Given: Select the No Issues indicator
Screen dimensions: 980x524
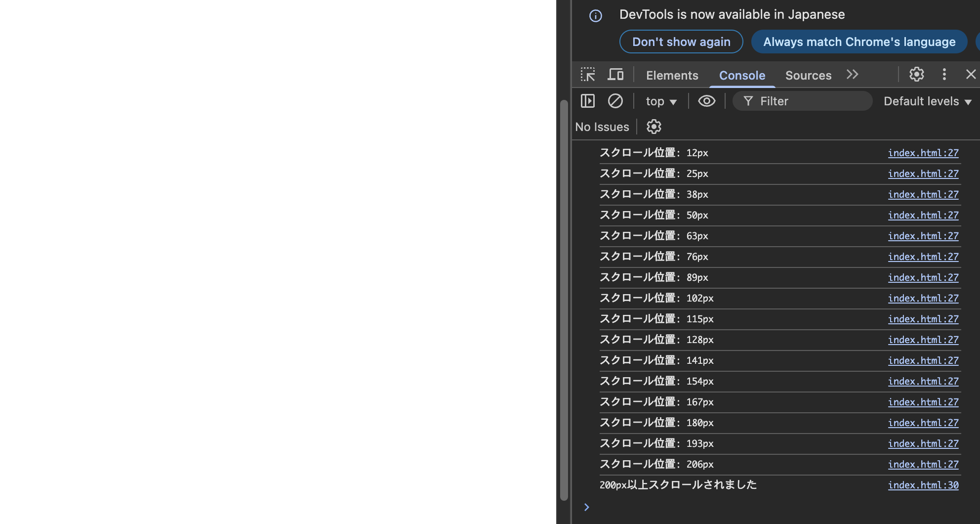Looking at the screenshot, I should pos(602,127).
